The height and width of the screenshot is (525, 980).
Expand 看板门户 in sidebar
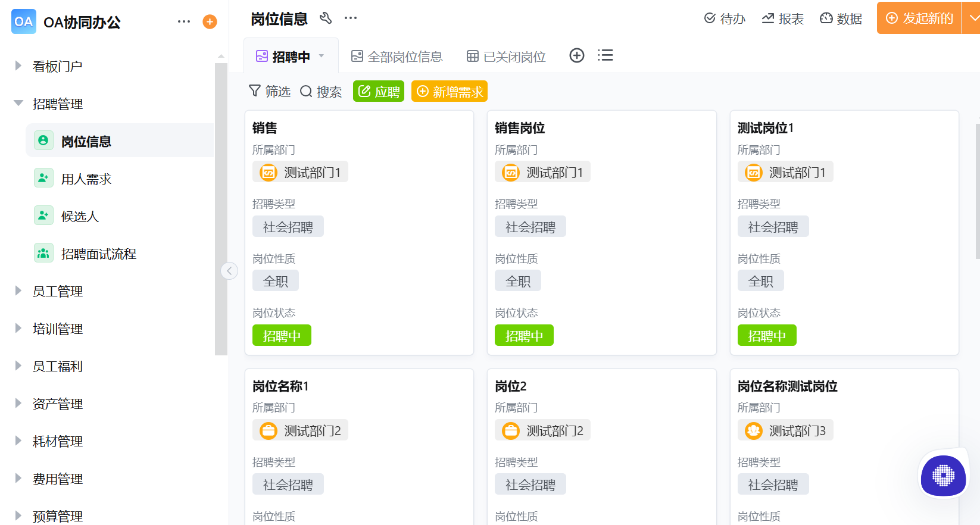pos(18,66)
